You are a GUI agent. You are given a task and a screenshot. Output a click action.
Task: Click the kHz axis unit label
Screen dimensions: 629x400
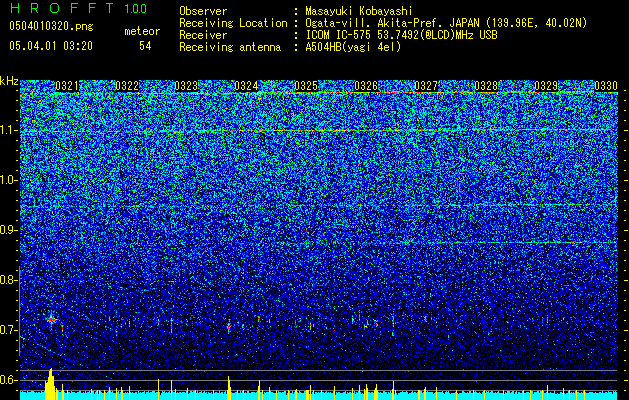point(9,81)
